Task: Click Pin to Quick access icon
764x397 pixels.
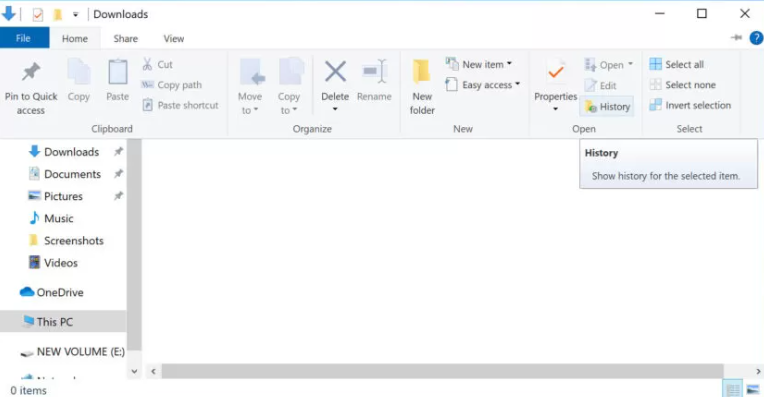Action: [31, 72]
